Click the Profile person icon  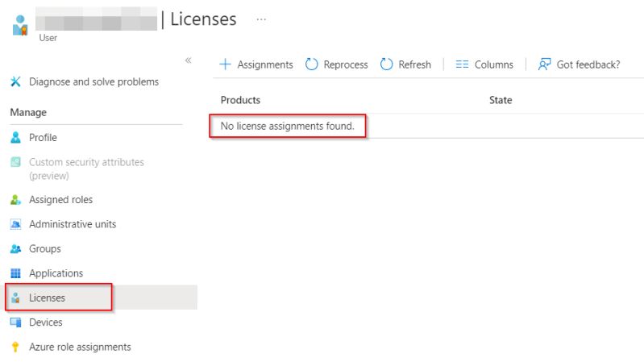[x=15, y=137]
